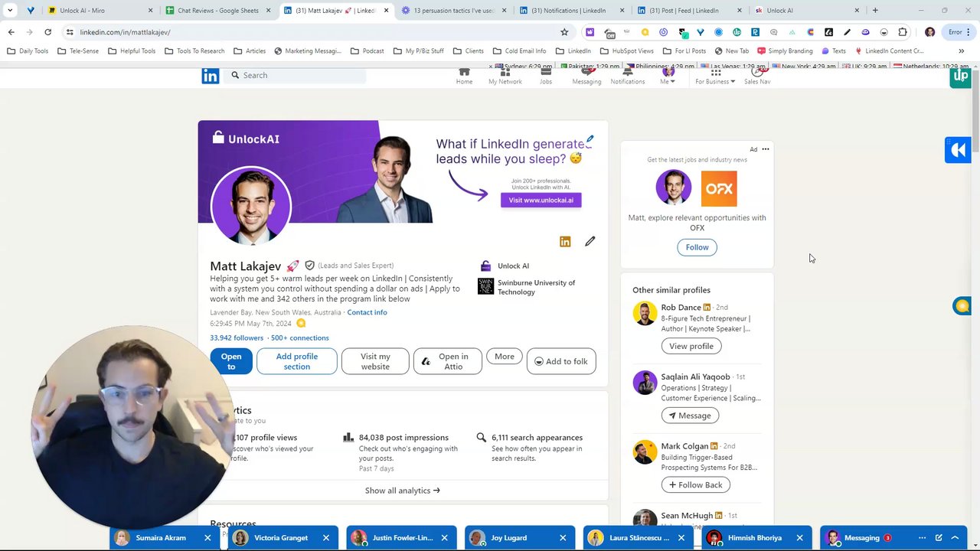Open My Network in LinkedIn nav
The height and width of the screenshot is (551, 980).
(505, 74)
